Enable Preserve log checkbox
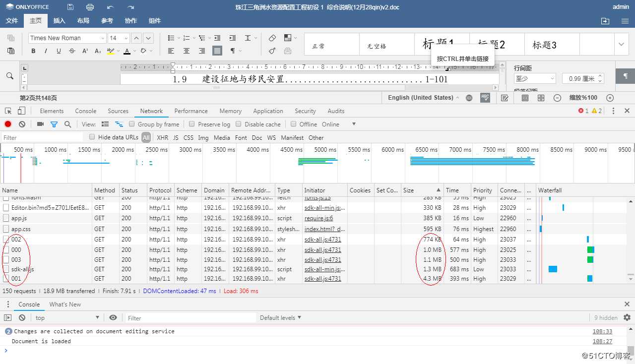This screenshot has height=364, width=635. [192, 124]
